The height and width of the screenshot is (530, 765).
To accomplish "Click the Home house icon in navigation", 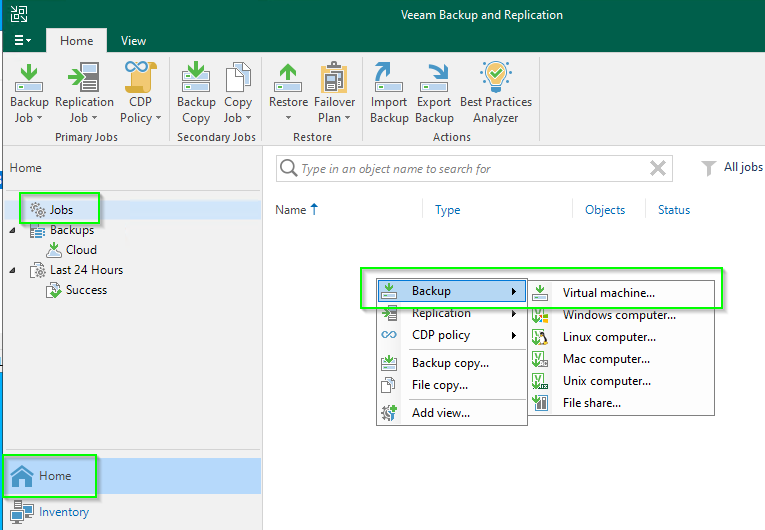I will [x=22, y=476].
